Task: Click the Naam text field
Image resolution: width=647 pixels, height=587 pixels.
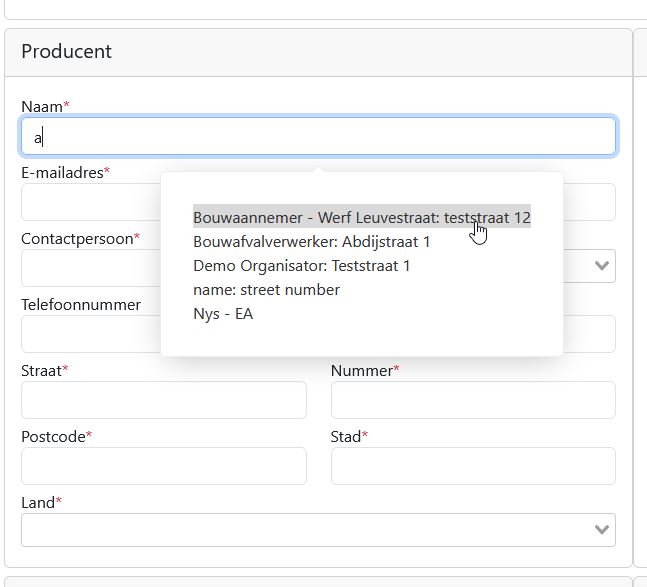Action: 318,137
